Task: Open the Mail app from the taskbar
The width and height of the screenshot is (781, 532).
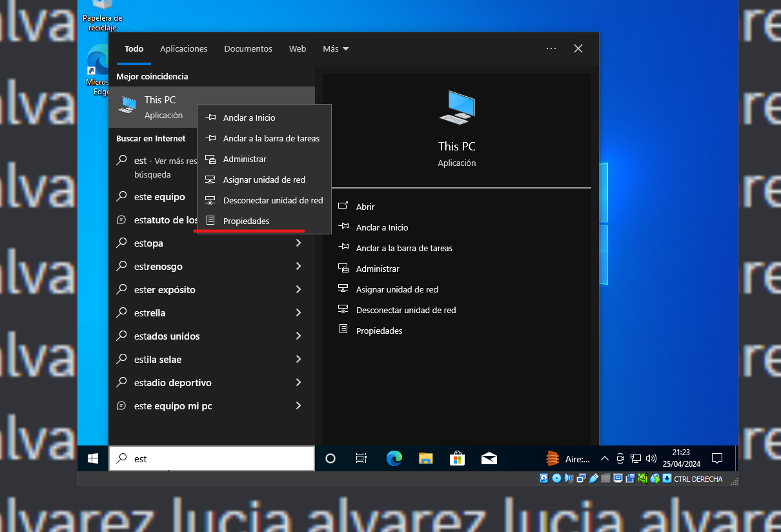Action: 489,458
